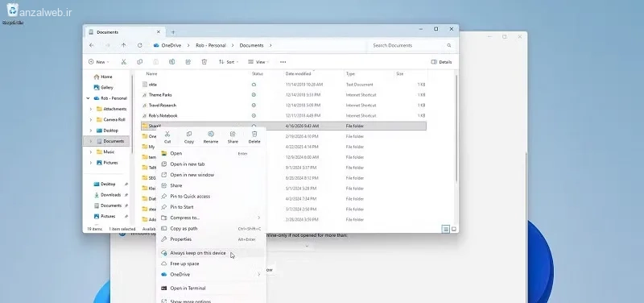Choose Rename in the context menu icon row
644x303 pixels.
(211, 137)
